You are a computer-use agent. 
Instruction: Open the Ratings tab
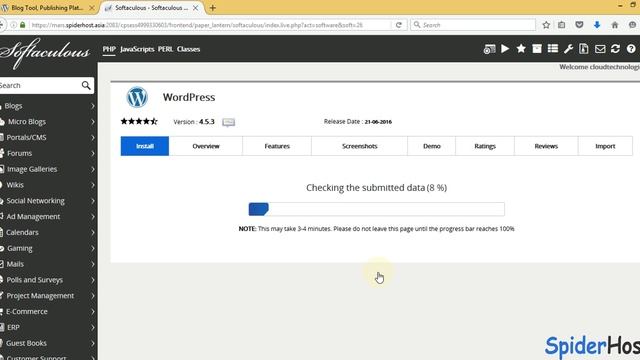click(x=485, y=146)
